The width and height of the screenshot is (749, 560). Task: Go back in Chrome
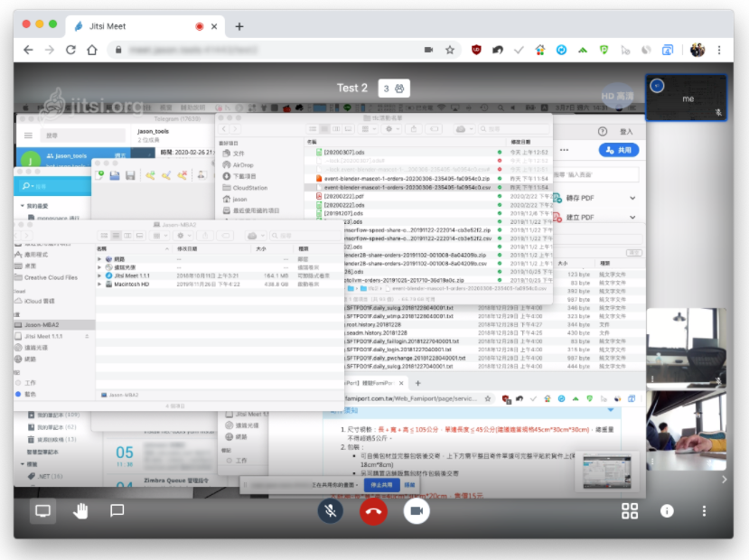coord(29,50)
